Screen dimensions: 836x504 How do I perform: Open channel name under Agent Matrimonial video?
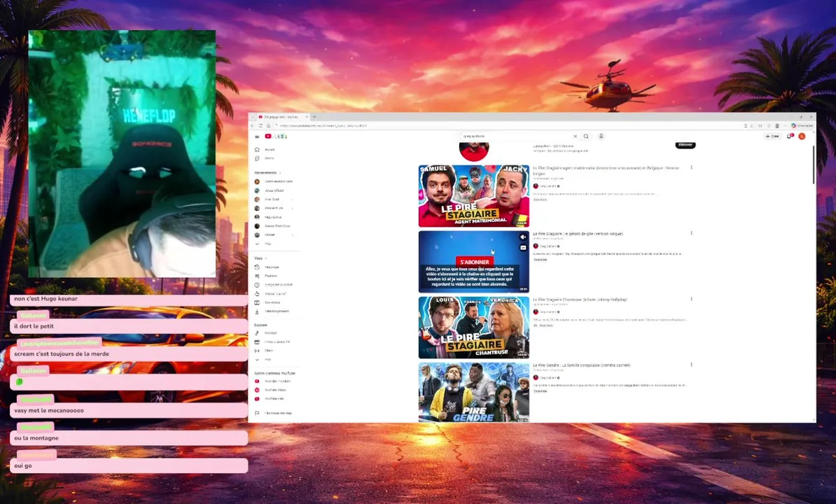point(547,186)
